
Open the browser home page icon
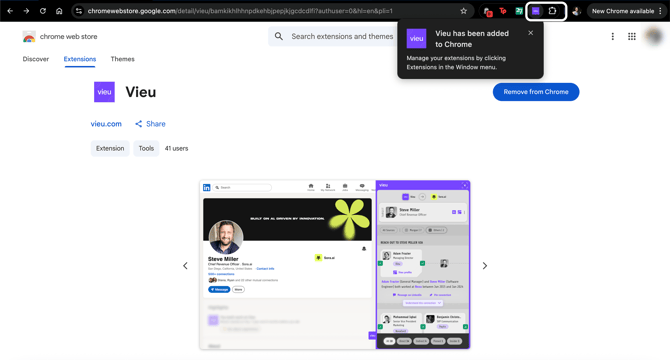click(59, 11)
